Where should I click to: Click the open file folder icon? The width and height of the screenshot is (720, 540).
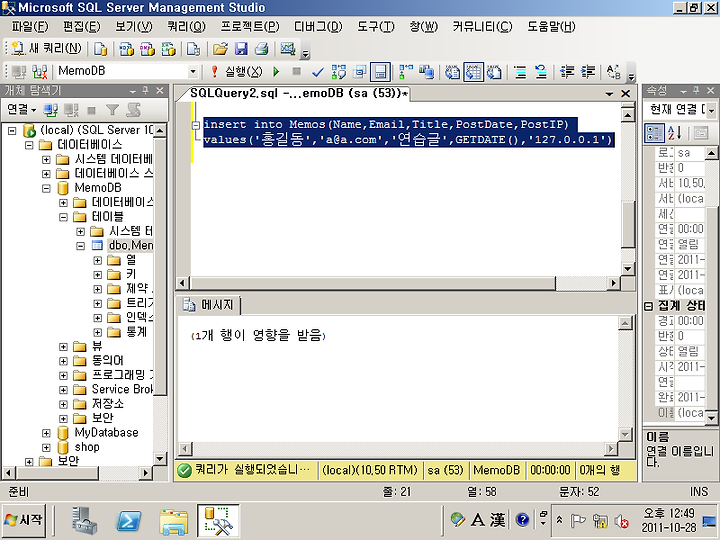[x=220, y=48]
